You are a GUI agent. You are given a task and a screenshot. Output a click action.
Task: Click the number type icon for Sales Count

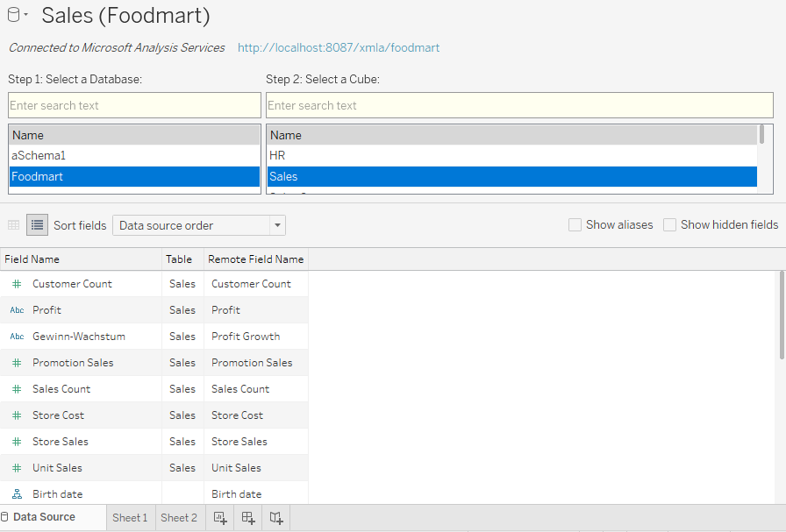(x=17, y=389)
